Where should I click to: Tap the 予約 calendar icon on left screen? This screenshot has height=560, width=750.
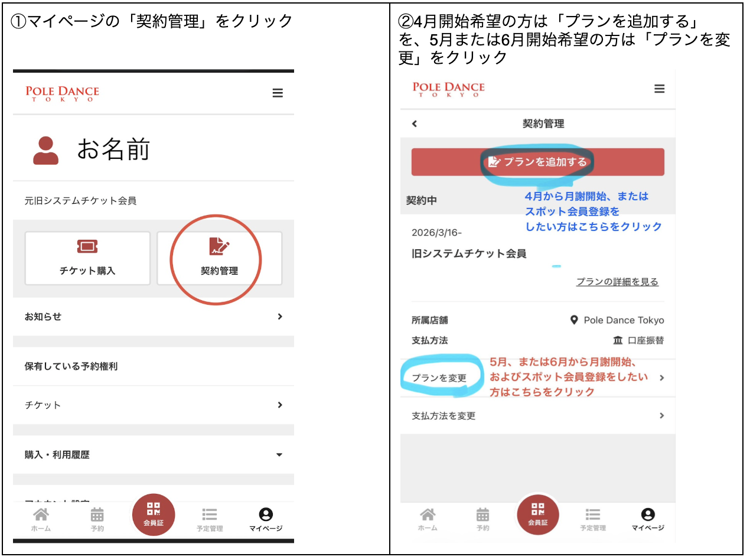[x=97, y=515]
